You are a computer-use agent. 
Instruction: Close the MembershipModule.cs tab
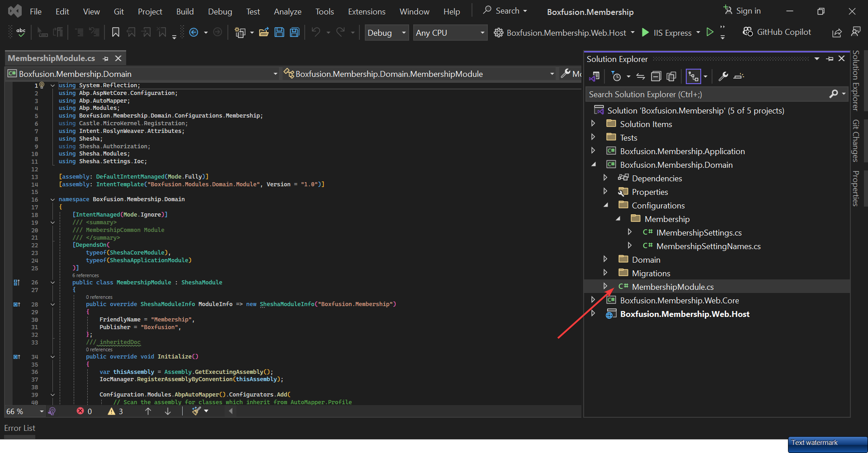tap(118, 58)
